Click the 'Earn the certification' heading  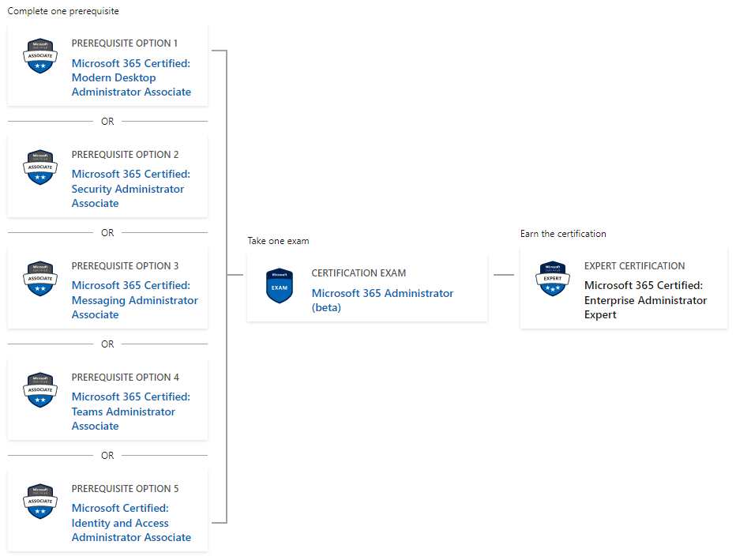(x=563, y=234)
